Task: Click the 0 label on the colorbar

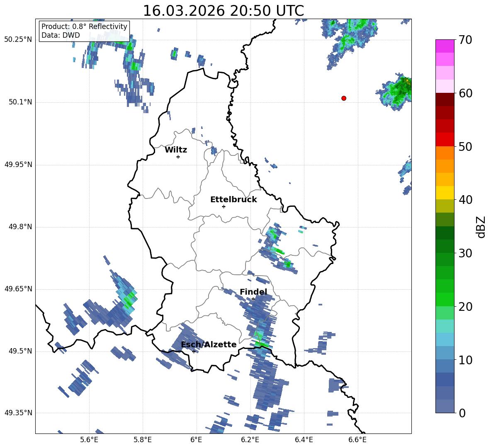Action: [462, 413]
